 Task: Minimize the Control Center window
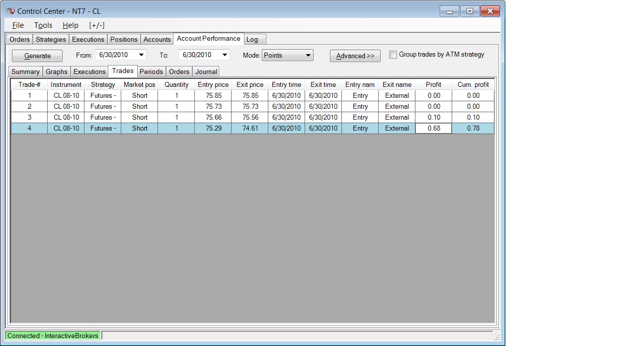(449, 11)
